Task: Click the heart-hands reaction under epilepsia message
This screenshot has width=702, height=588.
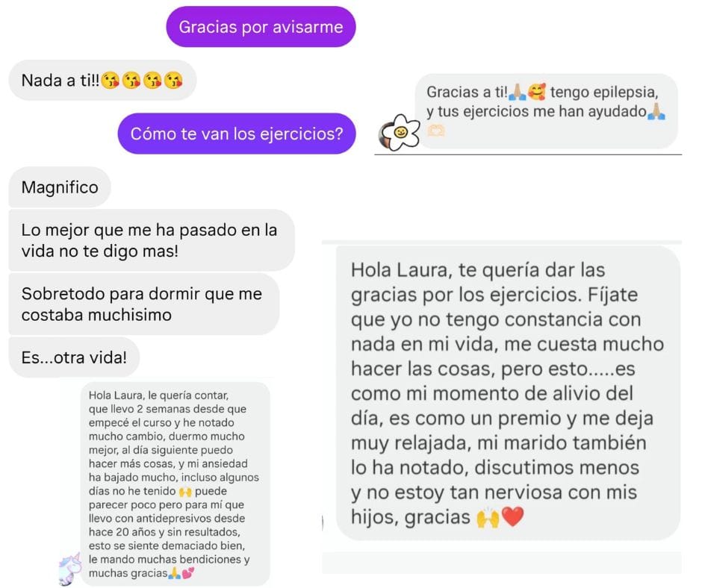Action: pyautogui.click(x=436, y=131)
